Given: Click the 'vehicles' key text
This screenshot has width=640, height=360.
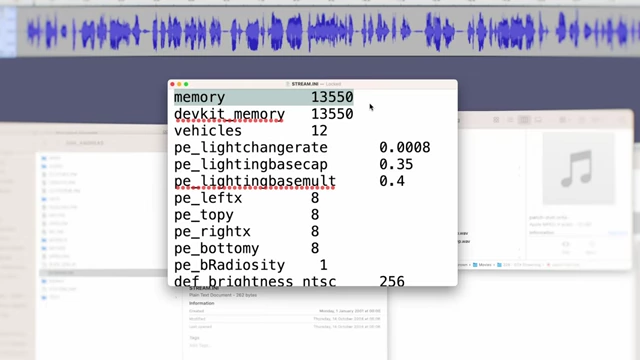Looking at the screenshot, I should [x=208, y=131].
